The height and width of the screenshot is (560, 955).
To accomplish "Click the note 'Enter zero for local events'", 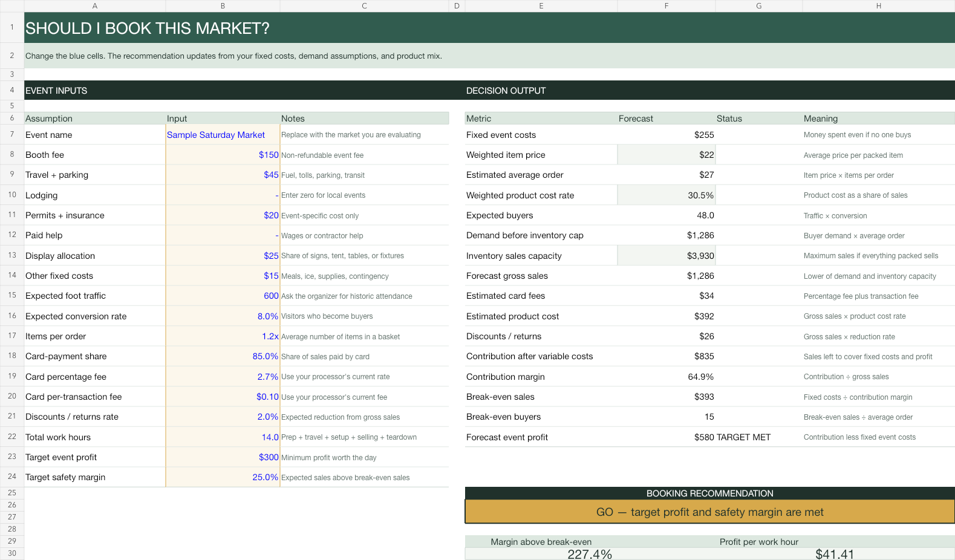I will pos(365,195).
